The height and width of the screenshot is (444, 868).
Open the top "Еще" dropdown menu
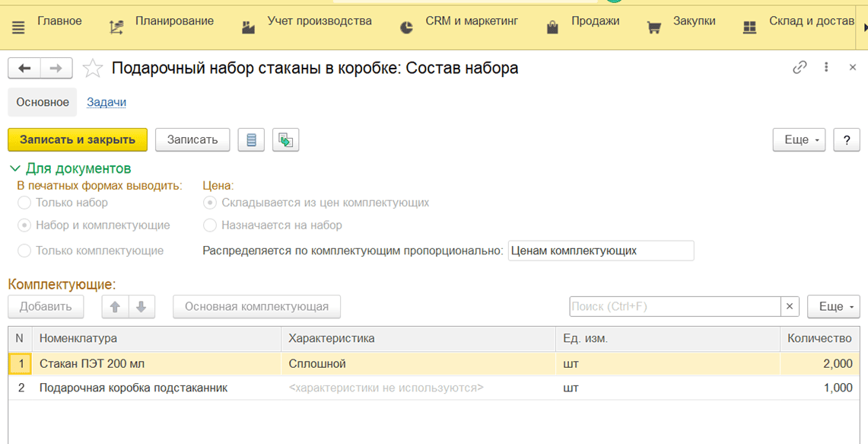800,140
